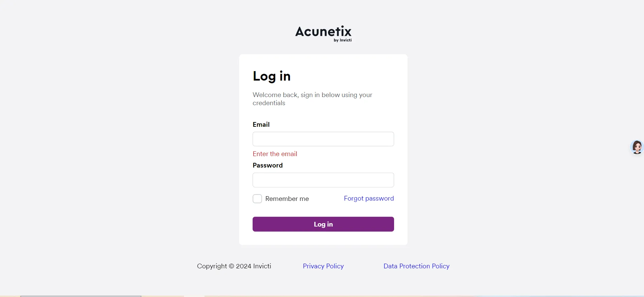Viewport: 644px width, 297px height.
Task: Open the assistant avatar at right edge
Action: tap(637, 147)
